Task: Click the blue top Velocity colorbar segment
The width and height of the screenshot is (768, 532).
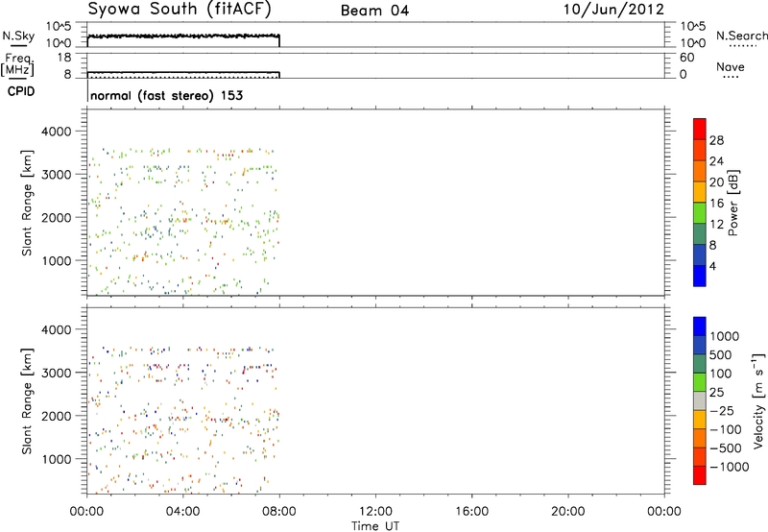Action: 700,326
